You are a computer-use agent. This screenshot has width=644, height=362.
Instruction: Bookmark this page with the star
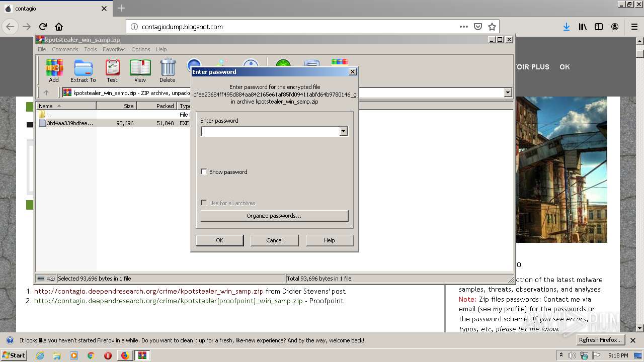(492, 27)
